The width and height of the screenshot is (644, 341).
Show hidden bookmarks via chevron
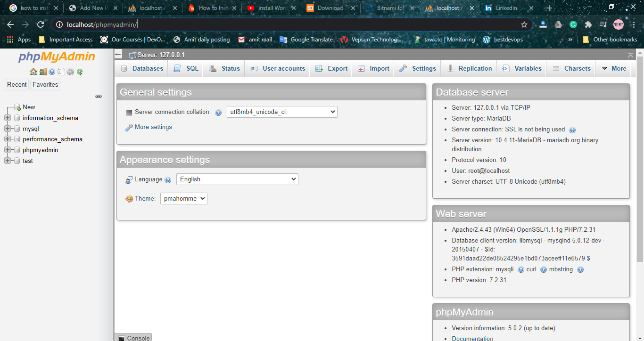[570, 40]
